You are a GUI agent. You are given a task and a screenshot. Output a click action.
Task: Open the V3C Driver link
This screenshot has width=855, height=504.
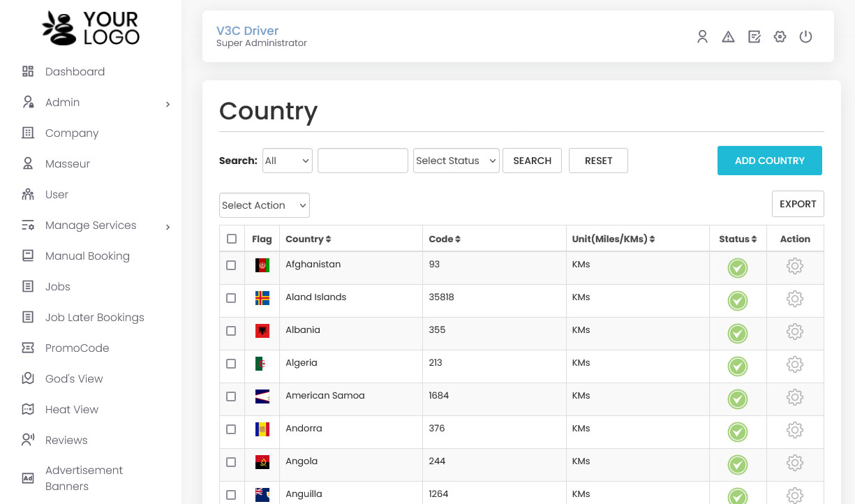[x=247, y=31]
